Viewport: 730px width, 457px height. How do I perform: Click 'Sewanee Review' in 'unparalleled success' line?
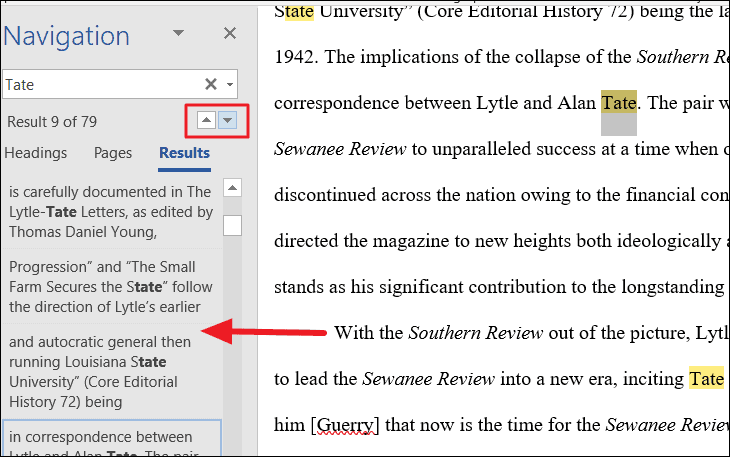point(340,149)
